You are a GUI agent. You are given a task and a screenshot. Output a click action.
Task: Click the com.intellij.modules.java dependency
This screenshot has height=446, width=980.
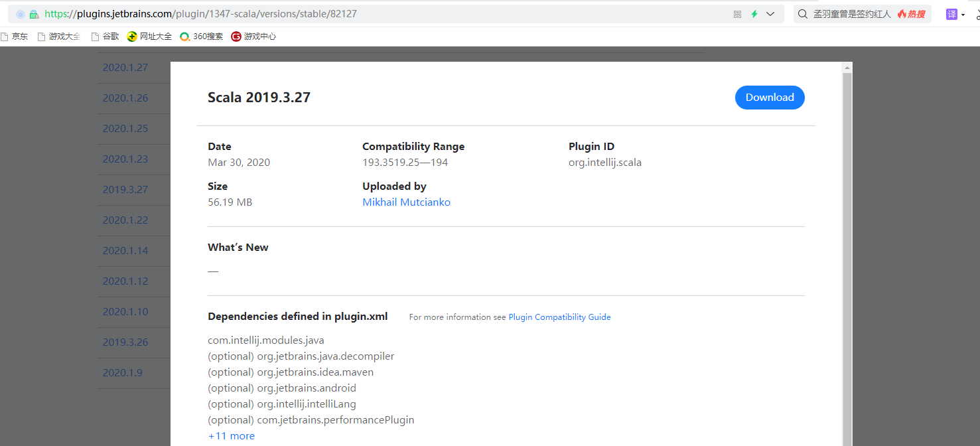tap(266, 340)
